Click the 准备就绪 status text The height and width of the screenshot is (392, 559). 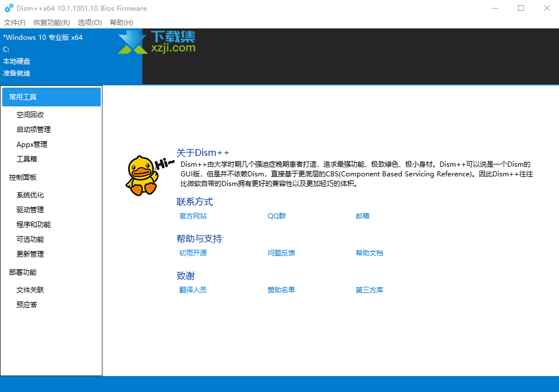pyautogui.click(x=17, y=73)
